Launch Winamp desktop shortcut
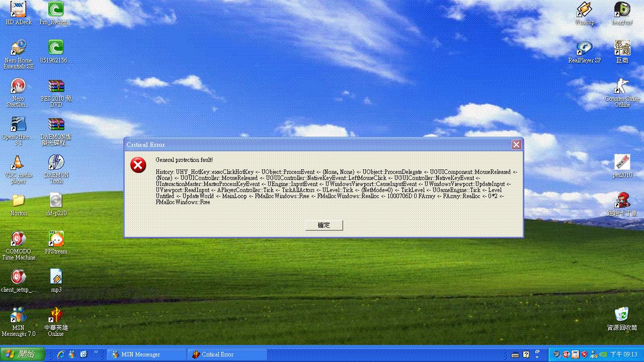 [585, 14]
